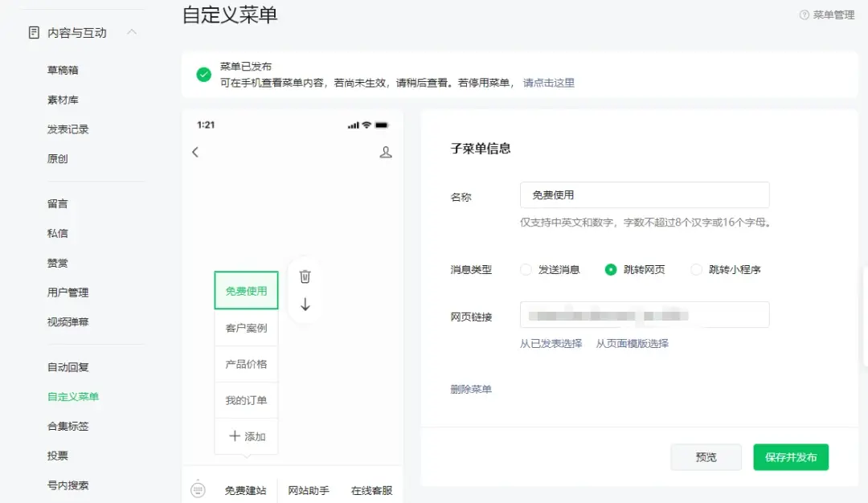Click the 内容与互动 document icon
The width and height of the screenshot is (868, 503).
coord(34,33)
